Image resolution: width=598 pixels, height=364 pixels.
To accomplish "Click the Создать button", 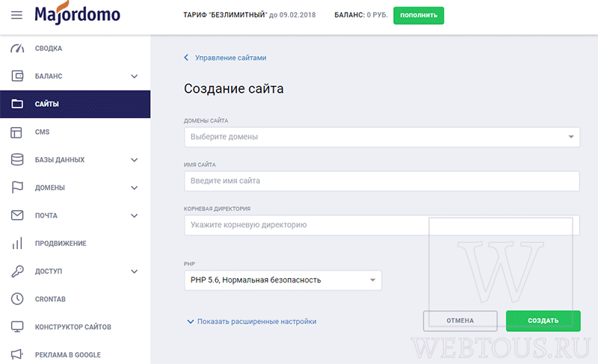I will tap(543, 321).
